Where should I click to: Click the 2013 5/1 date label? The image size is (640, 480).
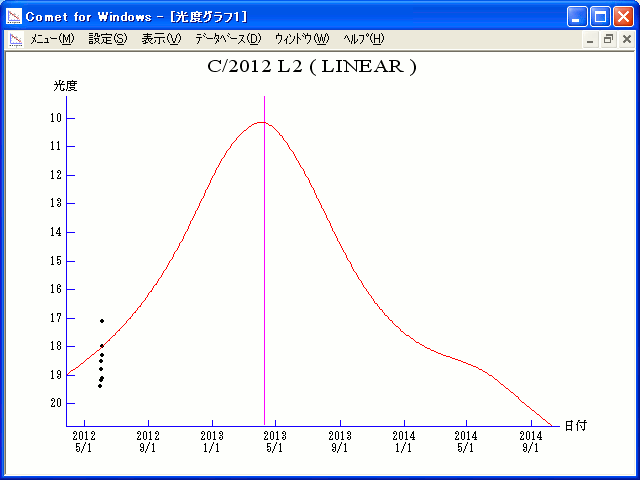click(275, 442)
